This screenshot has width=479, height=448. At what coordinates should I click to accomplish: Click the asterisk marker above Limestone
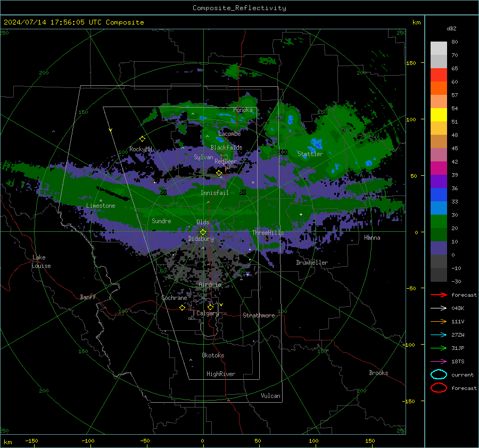[101, 201]
